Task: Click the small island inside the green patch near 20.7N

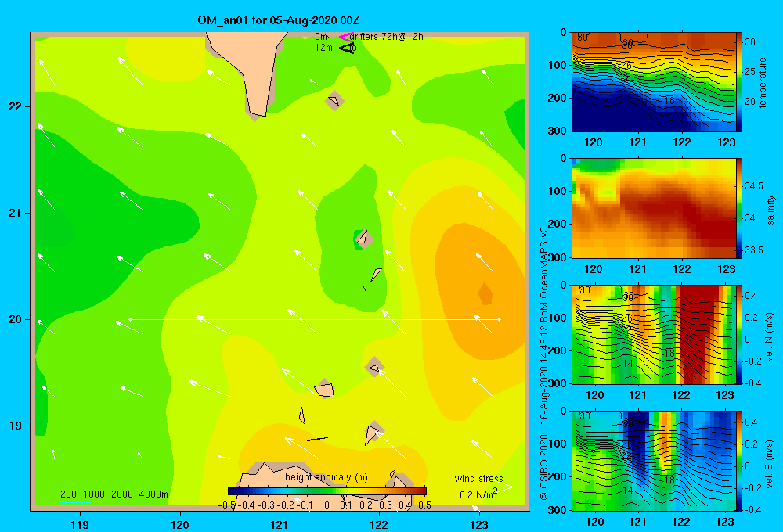Action: 363,238
